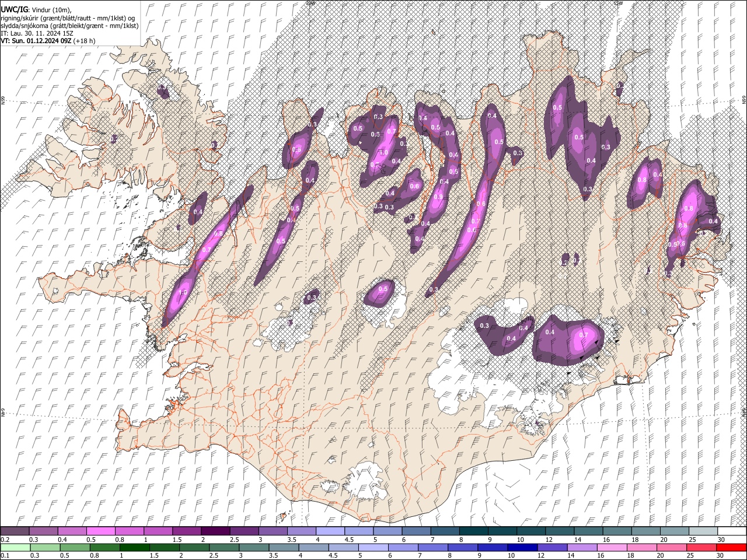This screenshot has height=560, width=747.
Task: Select the 0.2–0.3 dark mauve snow swatch
Action: (x=15, y=531)
